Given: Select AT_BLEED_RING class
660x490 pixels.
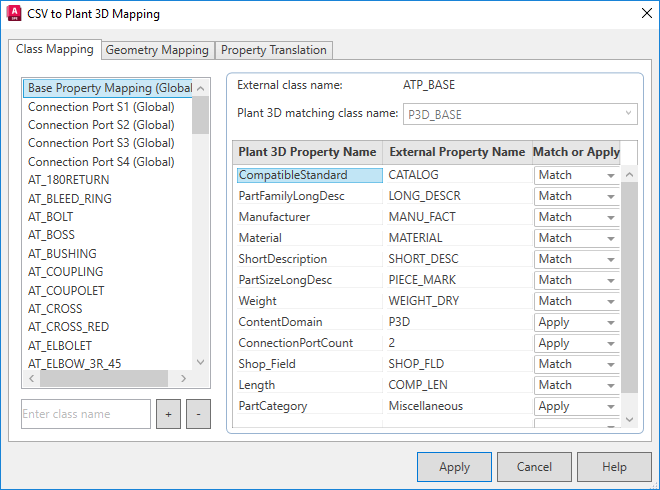Looking at the screenshot, I should tap(70, 198).
